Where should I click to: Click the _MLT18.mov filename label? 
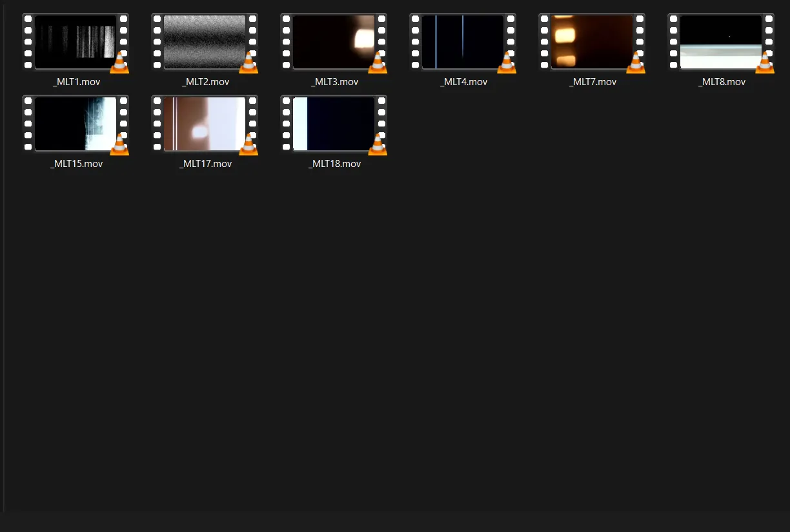click(x=334, y=164)
